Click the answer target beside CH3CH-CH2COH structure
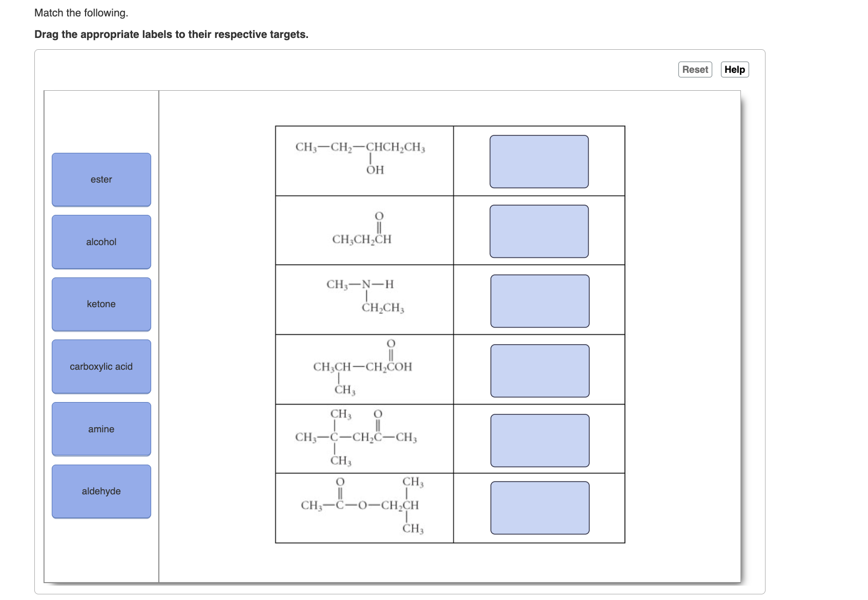Viewport: 868px width, 600px height. tap(540, 370)
